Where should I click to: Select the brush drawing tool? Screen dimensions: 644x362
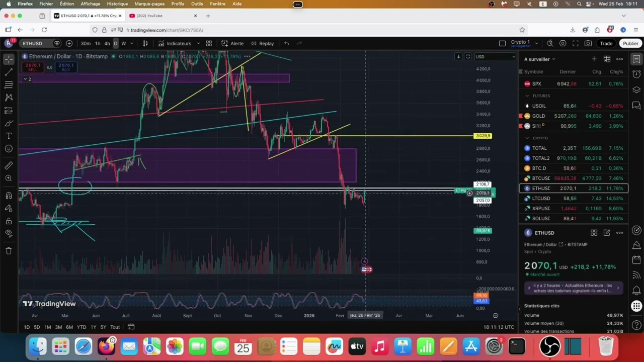pyautogui.click(x=9, y=123)
